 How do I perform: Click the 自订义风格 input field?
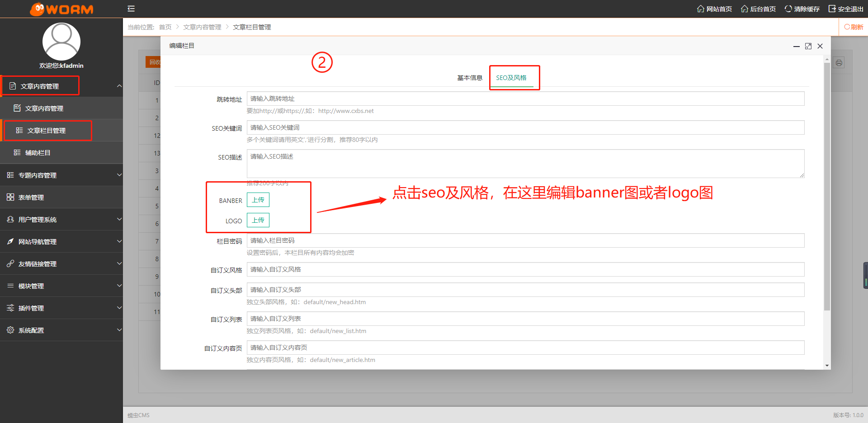[525, 269]
